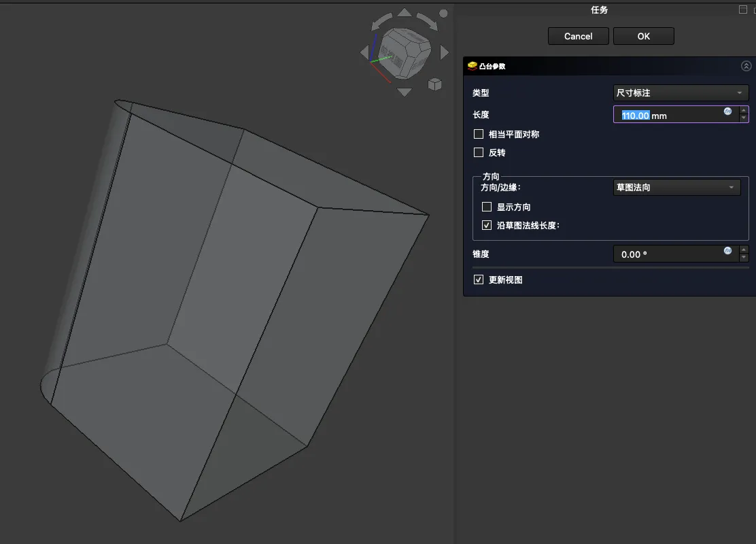This screenshot has height=544, width=756.
Task: Uncheck the 更新视图 checkbox
Action: click(479, 280)
